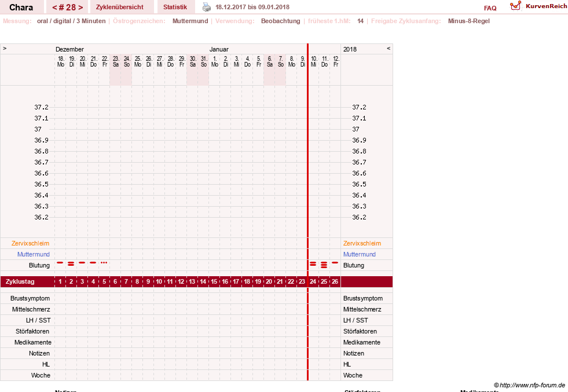The image size is (568, 392).
Task: Expand chart using the left > arrow
Action: 5,48
